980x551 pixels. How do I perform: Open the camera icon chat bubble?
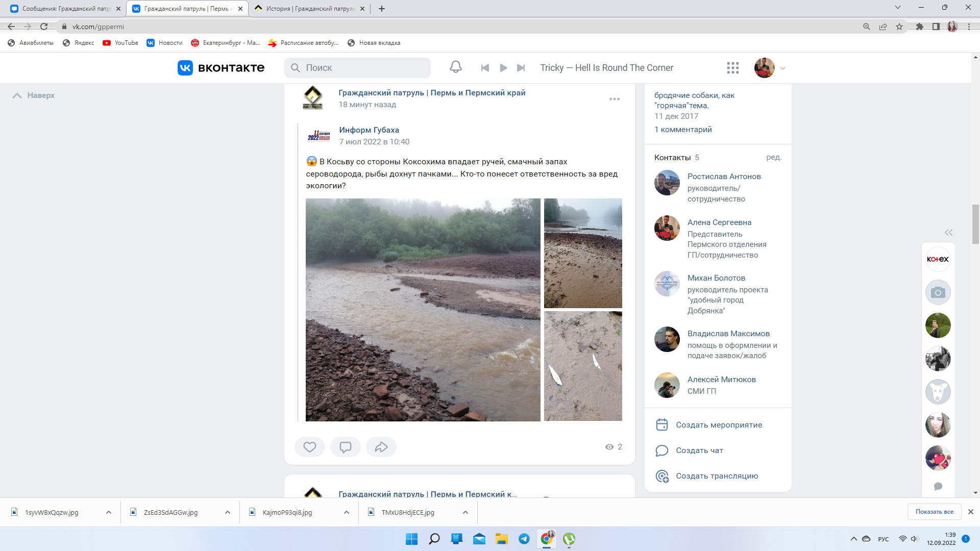938,292
